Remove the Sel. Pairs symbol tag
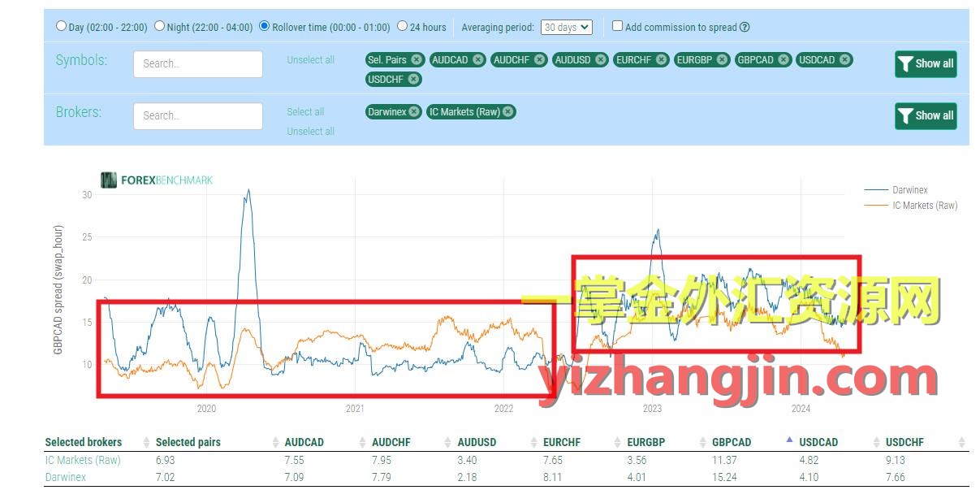Image resolution: width=980 pixels, height=503 pixels. tap(417, 59)
